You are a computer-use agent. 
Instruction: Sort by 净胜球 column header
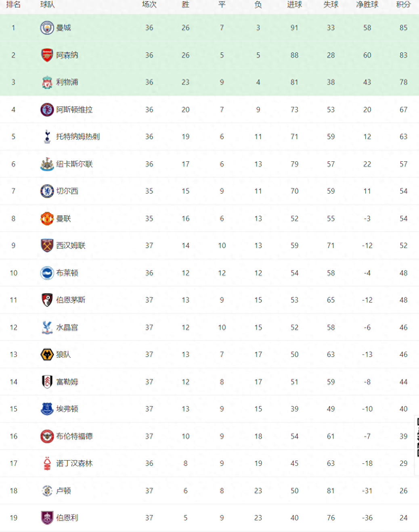click(x=367, y=4)
